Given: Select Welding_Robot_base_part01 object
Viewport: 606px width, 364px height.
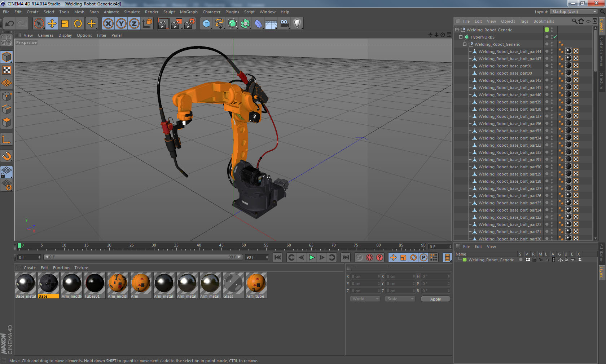Looking at the screenshot, I should click(x=505, y=66).
